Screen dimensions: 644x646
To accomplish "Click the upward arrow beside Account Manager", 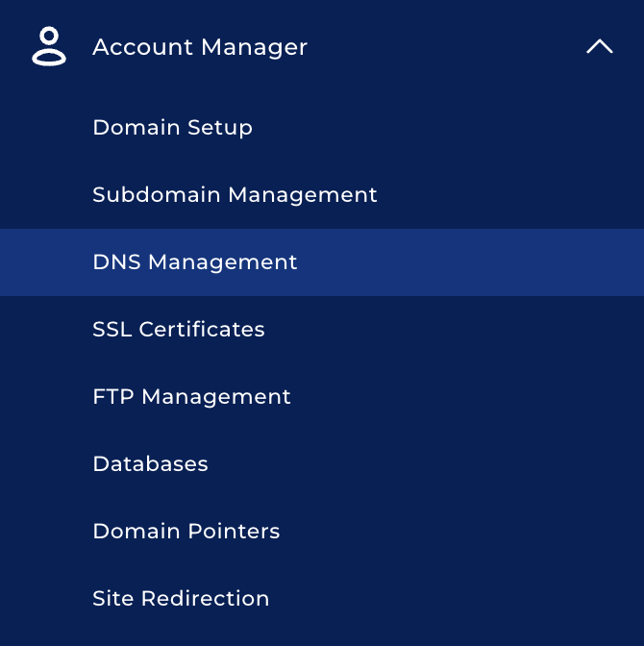I will click(x=599, y=46).
